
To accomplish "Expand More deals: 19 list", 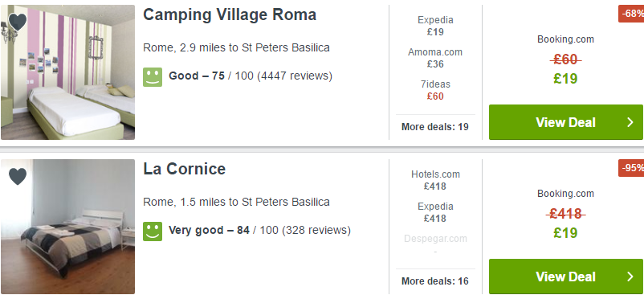I will point(435,126).
